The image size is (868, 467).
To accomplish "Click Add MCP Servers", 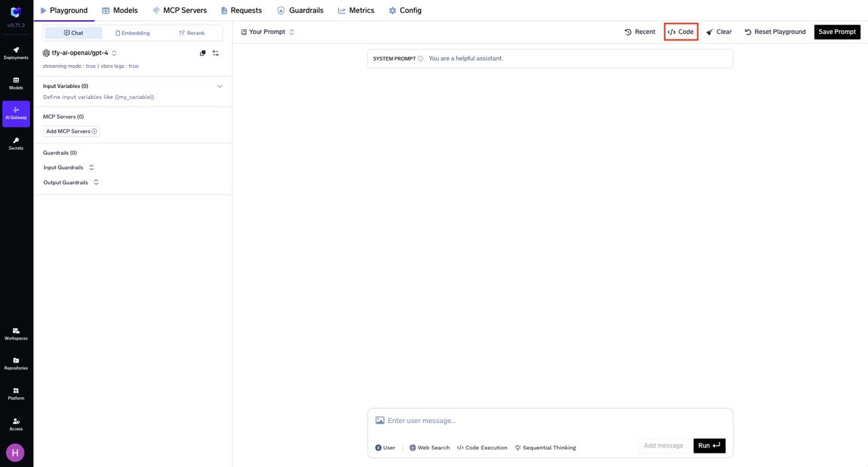I will (71, 131).
